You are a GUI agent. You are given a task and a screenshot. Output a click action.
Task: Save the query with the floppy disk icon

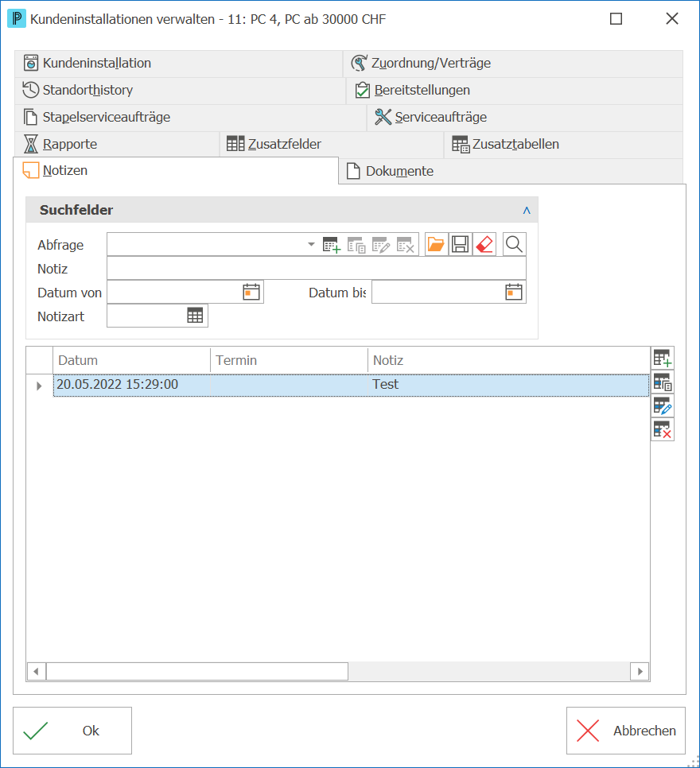coord(461,244)
